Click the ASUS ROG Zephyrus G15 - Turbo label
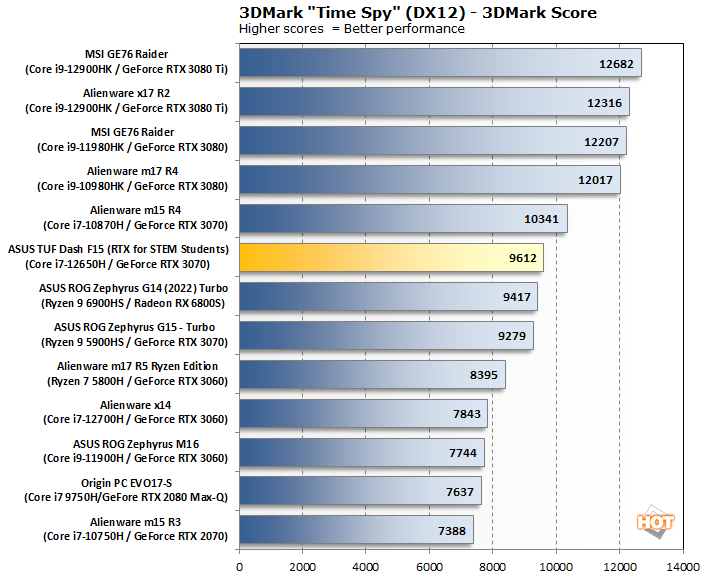Viewport: 708px width, 576px height. pyautogui.click(x=132, y=335)
